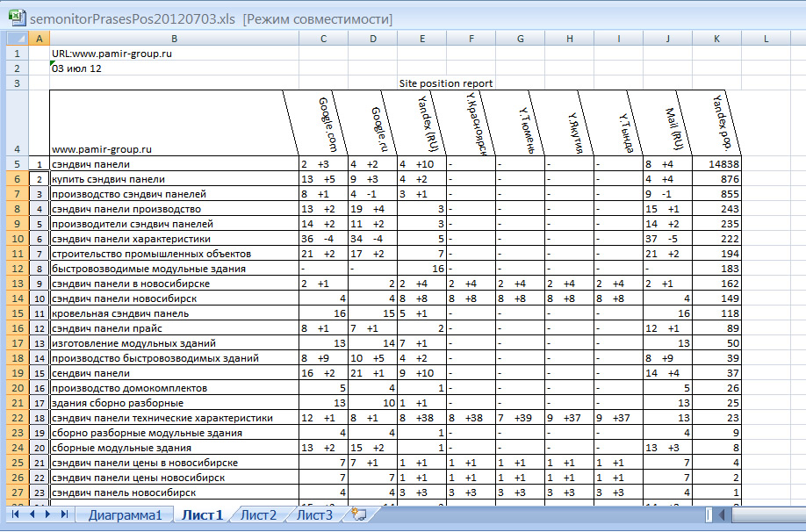Click the Y.Якутия column heading

pos(576,133)
